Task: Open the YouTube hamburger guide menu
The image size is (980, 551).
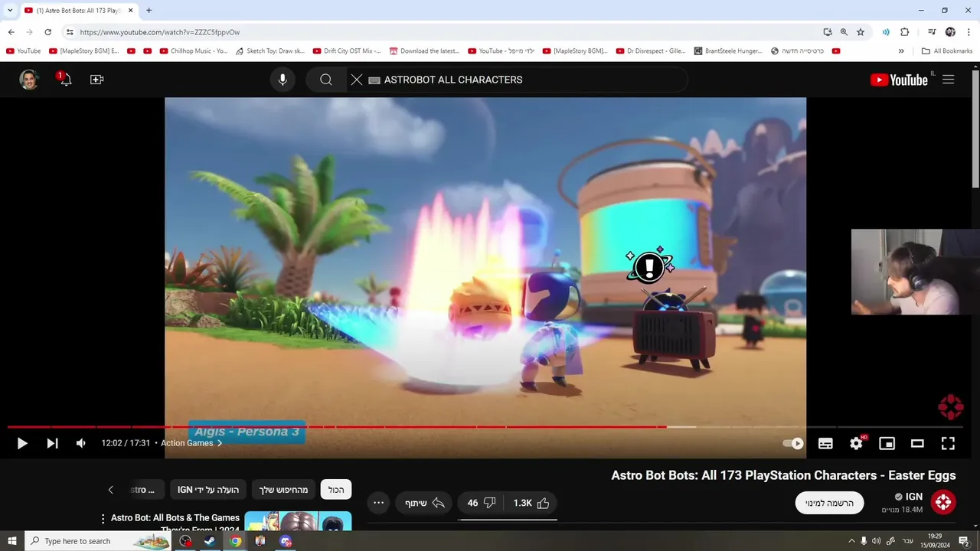Action: coord(948,80)
